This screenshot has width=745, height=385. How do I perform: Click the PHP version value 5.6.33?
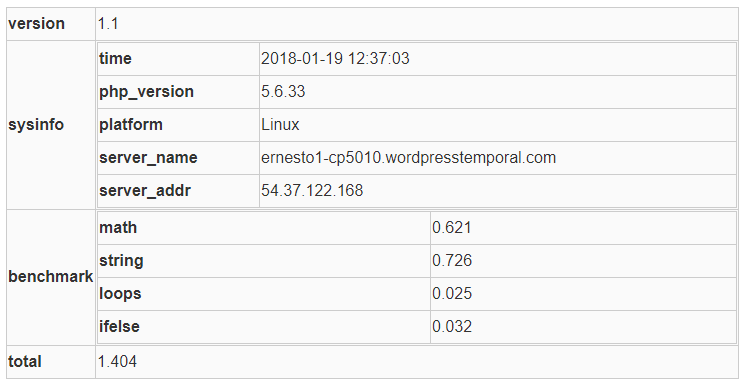click(283, 91)
